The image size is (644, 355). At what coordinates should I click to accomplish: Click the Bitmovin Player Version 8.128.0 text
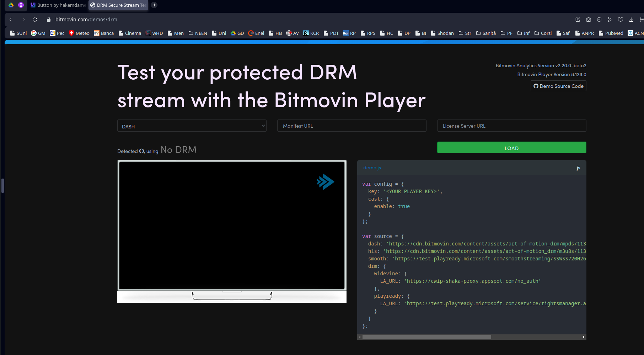click(552, 74)
